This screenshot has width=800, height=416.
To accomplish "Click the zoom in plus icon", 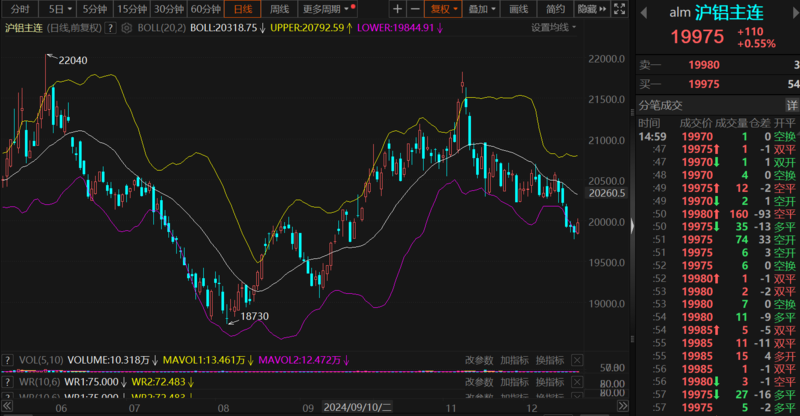I will point(397,9).
